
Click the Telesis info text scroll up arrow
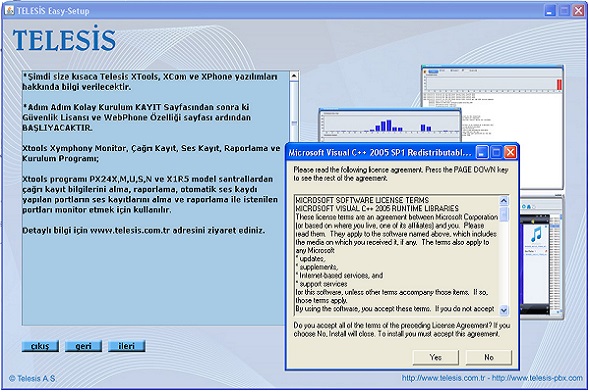[294, 76]
